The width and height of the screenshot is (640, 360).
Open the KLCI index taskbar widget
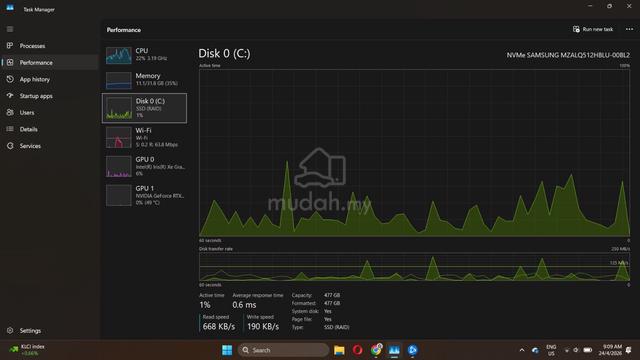point(28,350)
